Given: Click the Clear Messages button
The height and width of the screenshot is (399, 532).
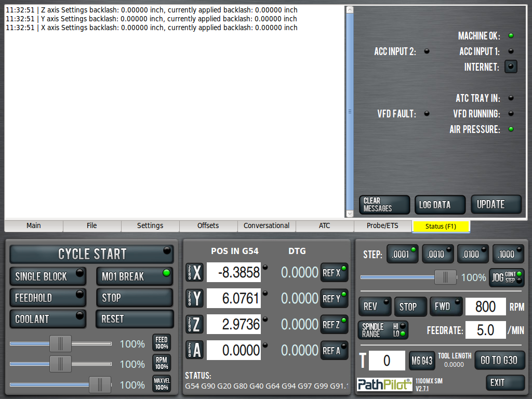Looking at the screenshot, I should pos(384,205).
